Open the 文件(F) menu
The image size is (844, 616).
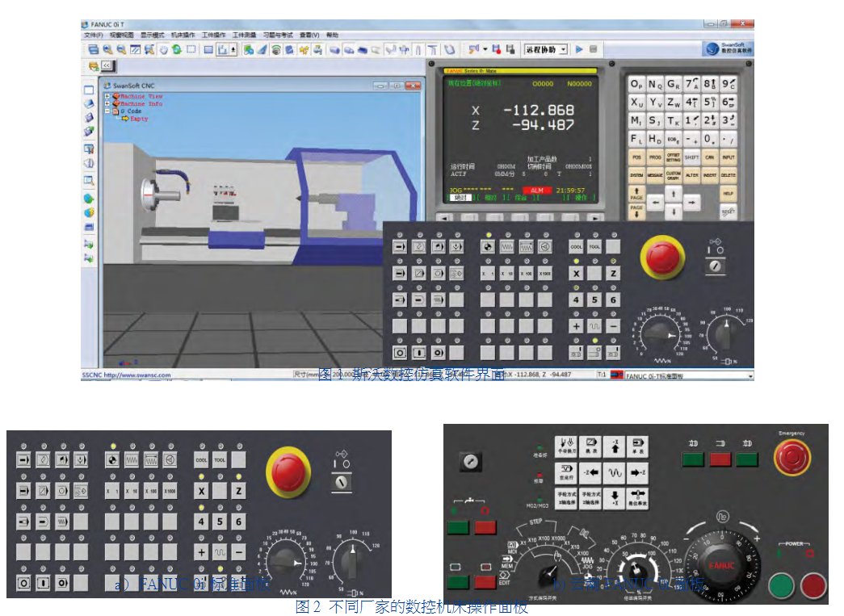[93, 35]
